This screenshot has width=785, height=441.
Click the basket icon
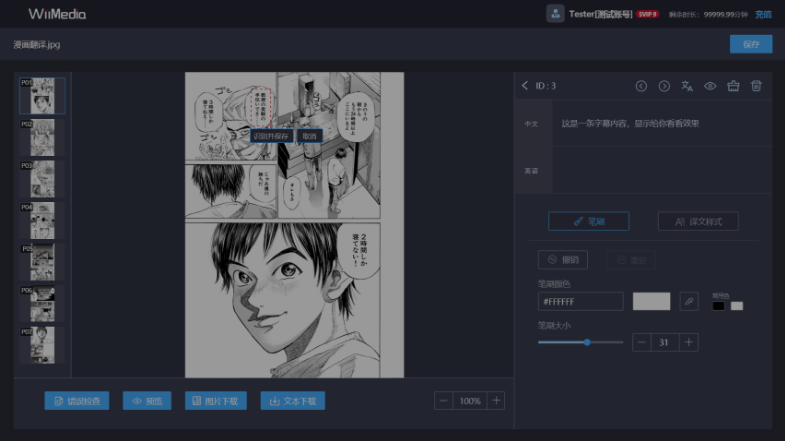(733, 86)
